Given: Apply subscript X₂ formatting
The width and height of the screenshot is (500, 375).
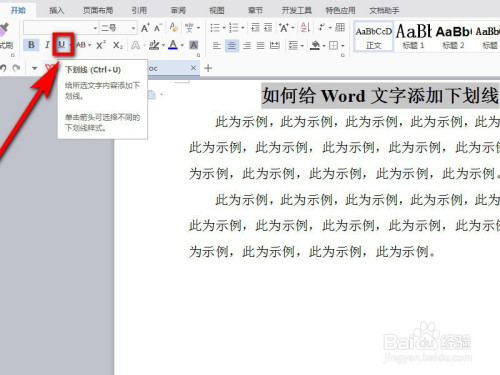Looking at the screenshot, I should point(118,45).
